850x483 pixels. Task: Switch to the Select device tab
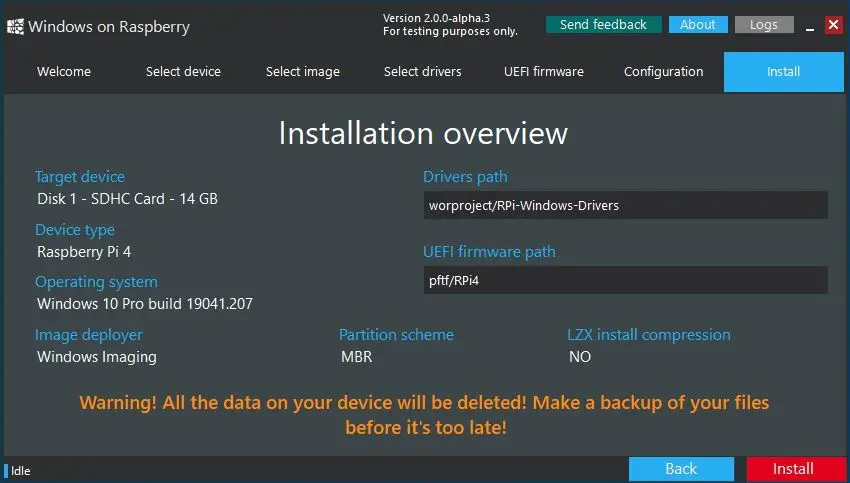click(183, 72)
